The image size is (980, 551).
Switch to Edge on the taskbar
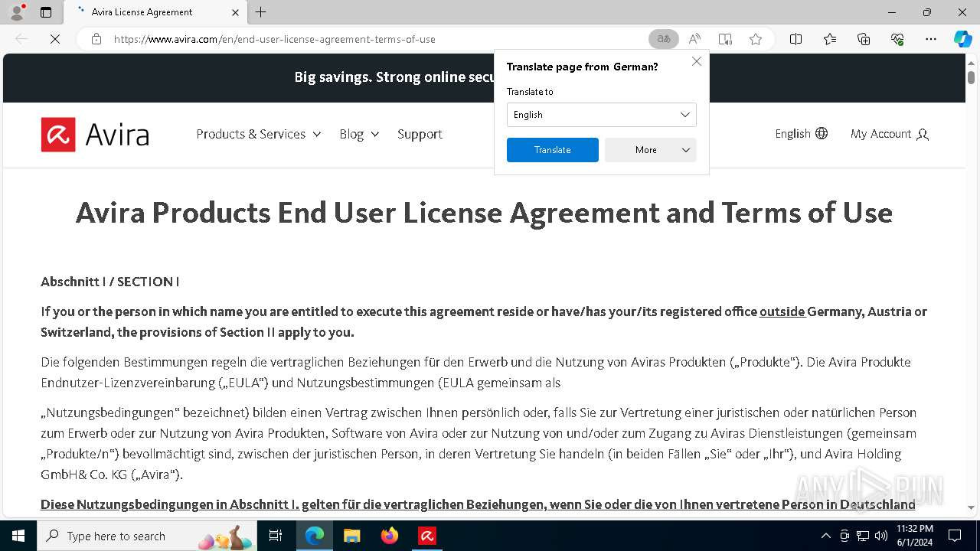[x=315, y=536]
